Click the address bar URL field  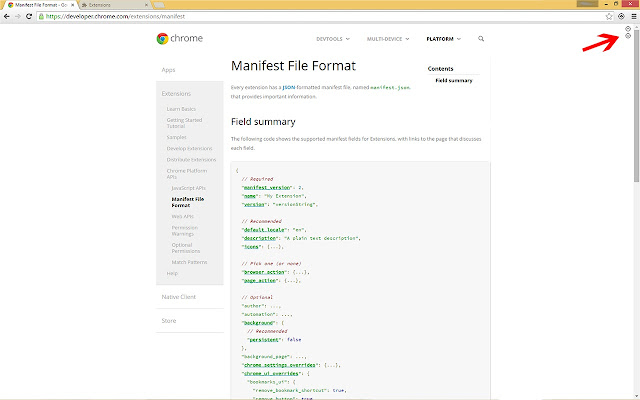pyautogui.click(x=320, y=16)
